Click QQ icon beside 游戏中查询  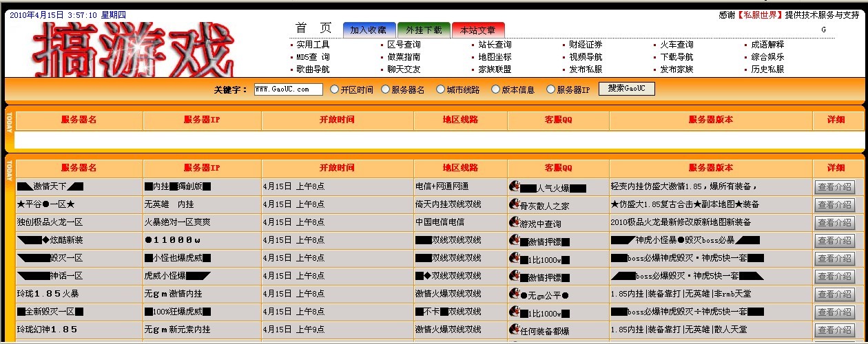514,222
